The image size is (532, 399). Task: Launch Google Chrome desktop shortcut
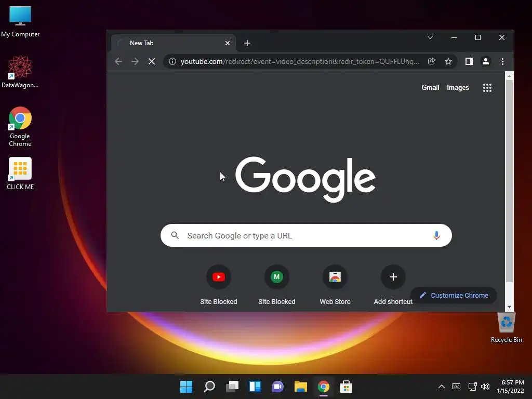(x=20, y=127)
